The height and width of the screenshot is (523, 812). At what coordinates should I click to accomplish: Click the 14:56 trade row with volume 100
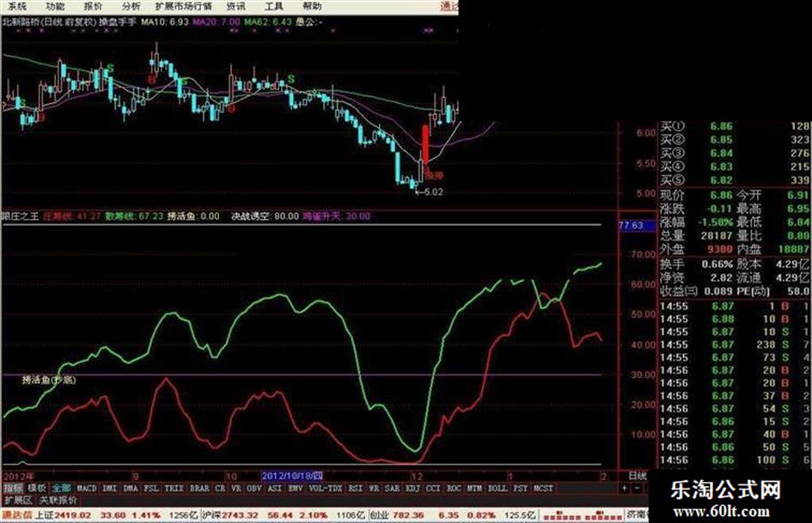point(734,459)
